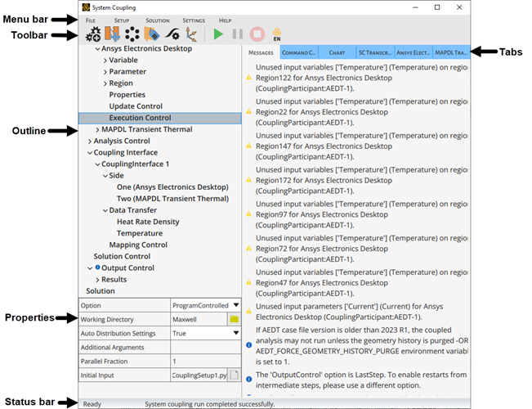Click the Working Directory Maxwell value field
Screen dimensions: 532x409
pyautogui.click(x=199, y=319)
